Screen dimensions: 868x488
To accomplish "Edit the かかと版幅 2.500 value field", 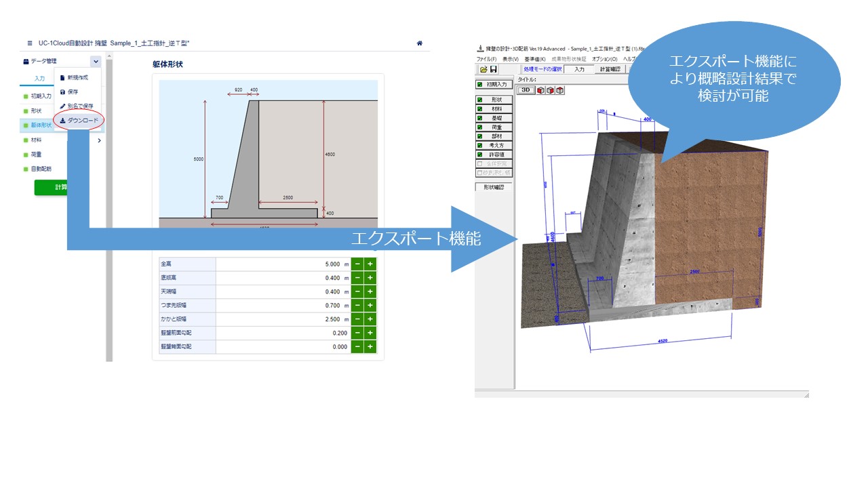I will tap(283, 319).
